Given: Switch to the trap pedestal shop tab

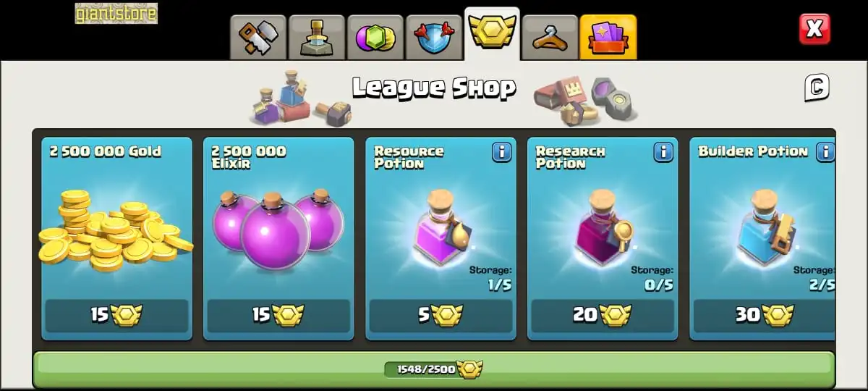Looking at the screenshot, I should [x=317, y=37].
